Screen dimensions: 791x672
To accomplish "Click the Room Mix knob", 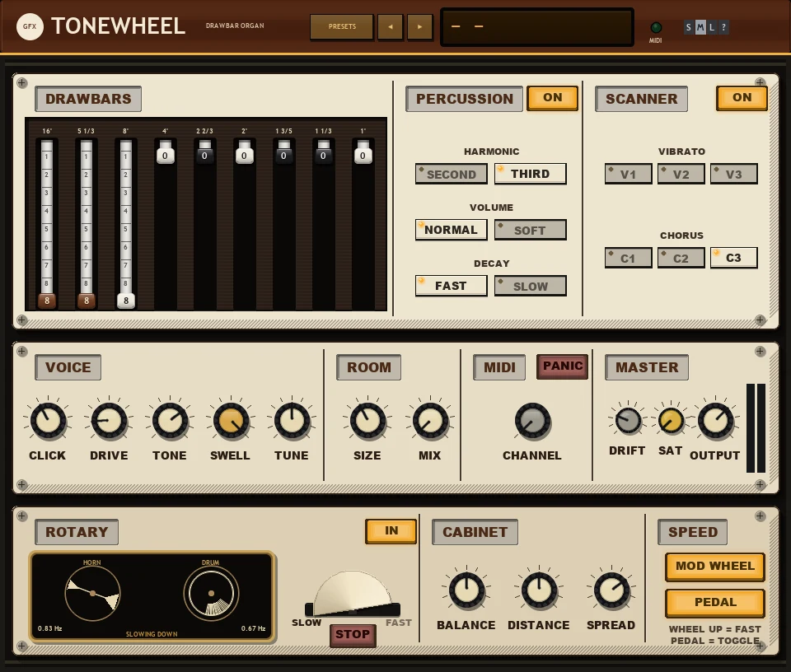I will click(x=430, y=421).
